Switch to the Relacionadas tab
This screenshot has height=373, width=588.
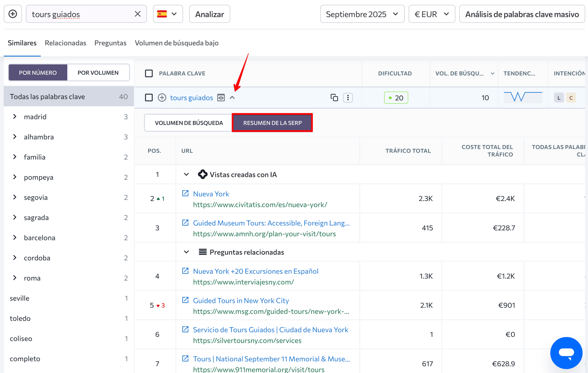(x=65, y=43)
